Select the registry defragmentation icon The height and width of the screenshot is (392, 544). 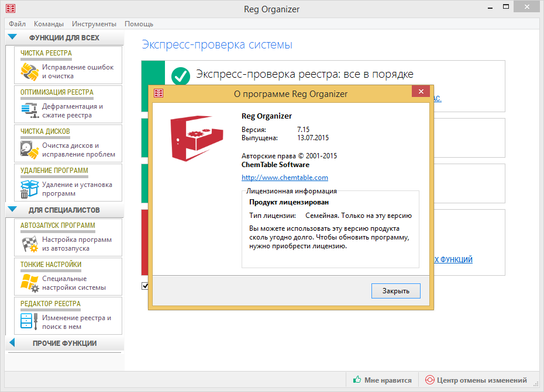pyautogui.click(x=29, y=110)
